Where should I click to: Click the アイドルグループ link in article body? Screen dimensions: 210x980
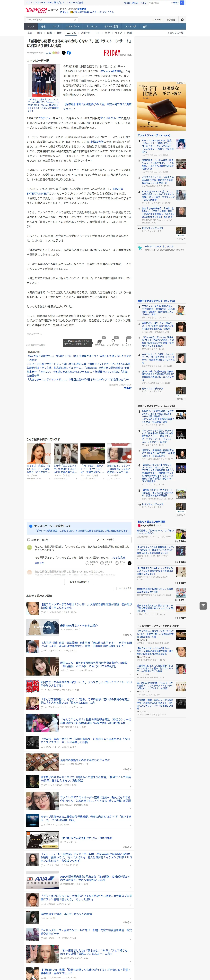(x=111, y=118)
